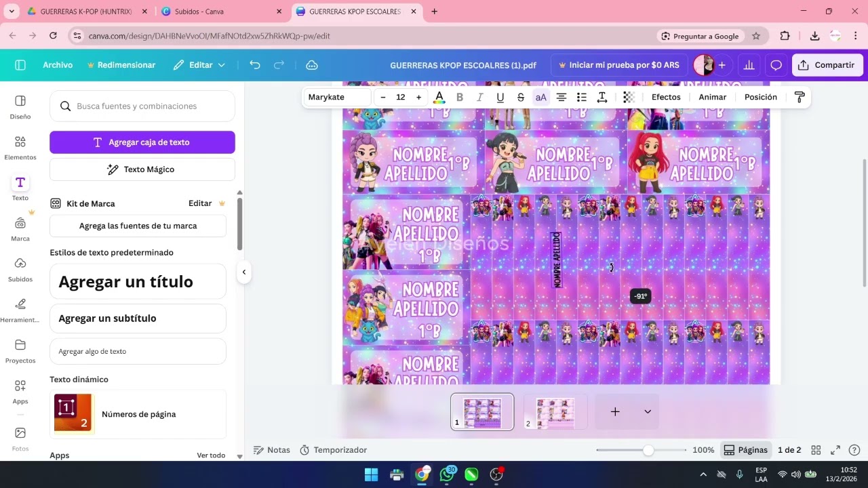Add a title text style
The height and width of the screenshot is (488, 868).
[x=138, y=281]
